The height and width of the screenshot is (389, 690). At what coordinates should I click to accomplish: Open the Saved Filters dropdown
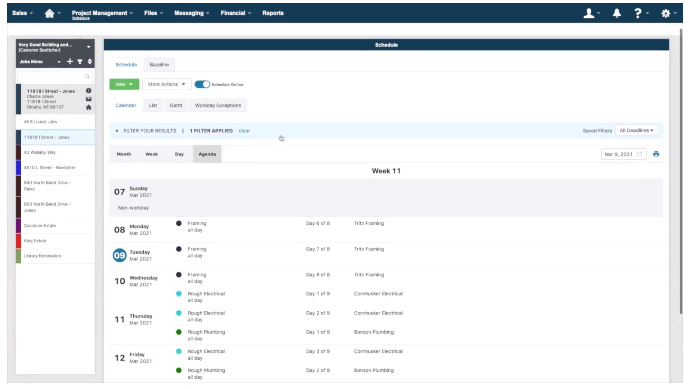(x=636, y=130)
